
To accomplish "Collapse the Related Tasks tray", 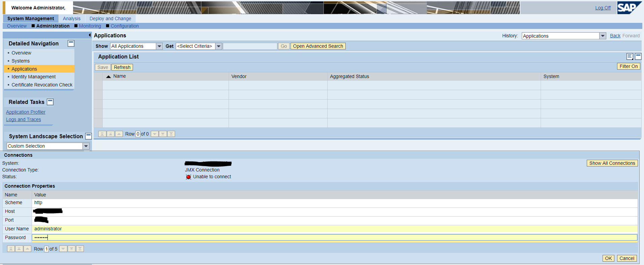I will 50,102.
